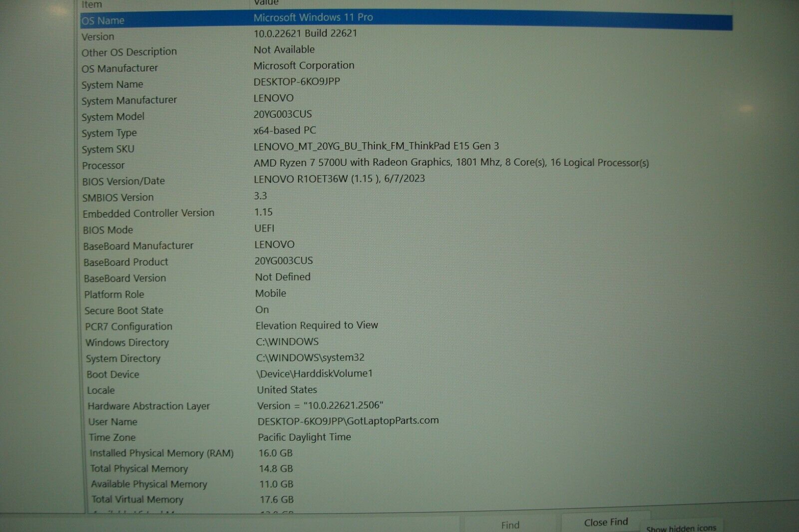Select Installed Physical Memory (RAM) label
Viewport: 799px width, 532px height.
161,453
